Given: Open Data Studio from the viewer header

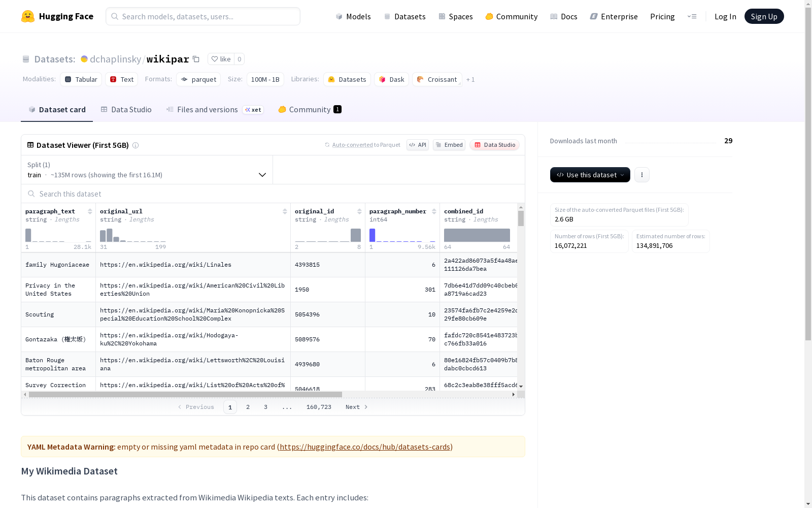Looking at the screenshot, I should 494,145.
